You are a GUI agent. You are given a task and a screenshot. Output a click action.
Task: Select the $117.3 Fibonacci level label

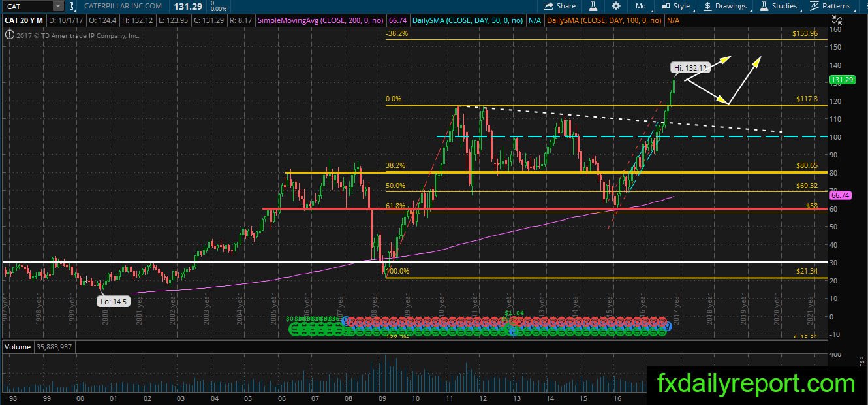click(x=807, y=99)
